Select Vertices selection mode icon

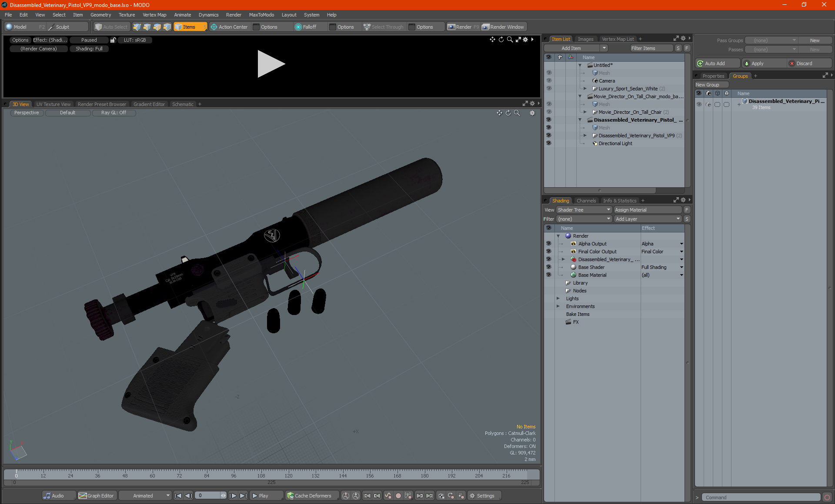pos(137,27)
